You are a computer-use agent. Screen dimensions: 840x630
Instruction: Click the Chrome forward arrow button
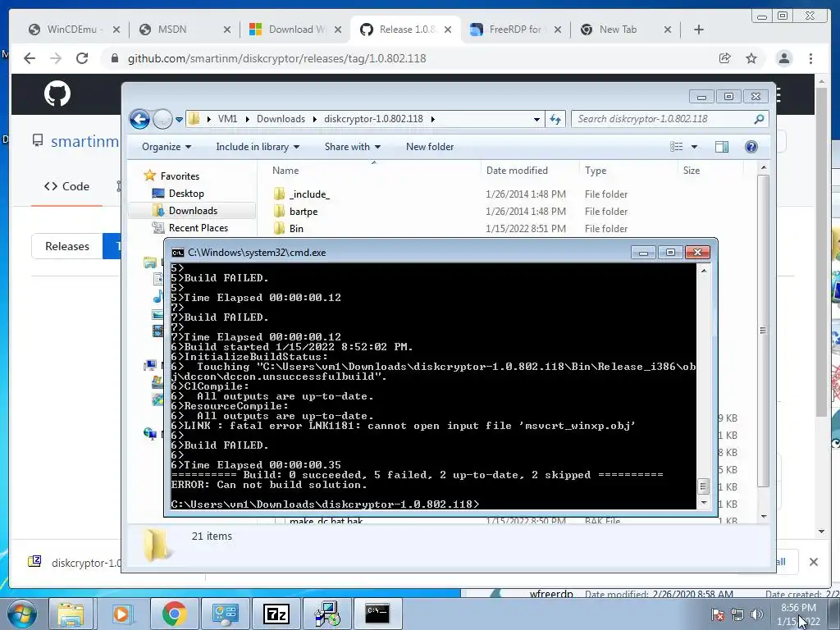click(x=56, y=58)
